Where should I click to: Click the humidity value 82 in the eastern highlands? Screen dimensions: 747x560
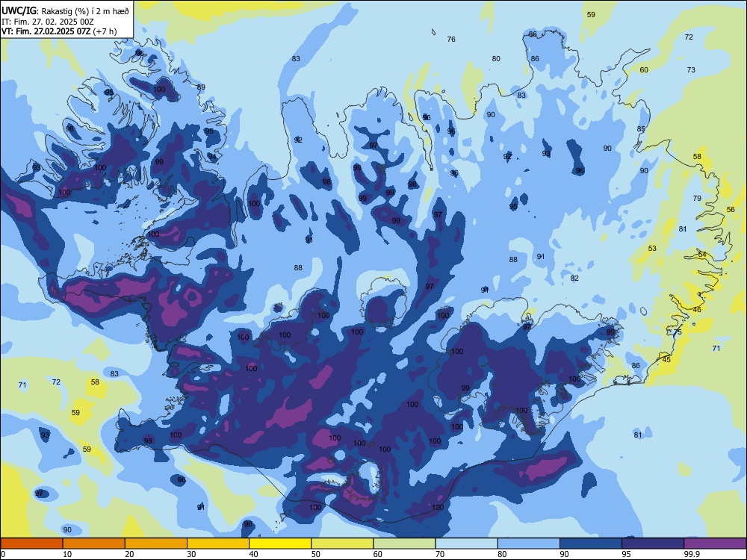coord(574,278)
